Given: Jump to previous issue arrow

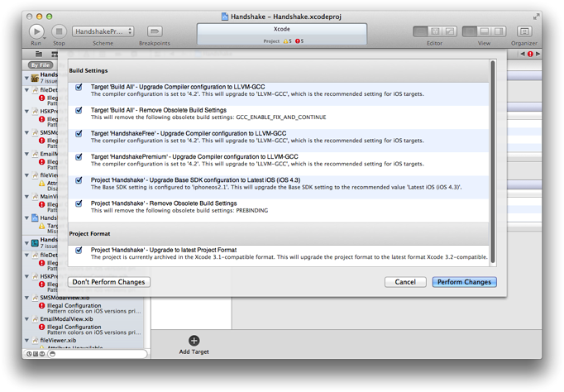Looking at the screenshot, I should point(523,54).
